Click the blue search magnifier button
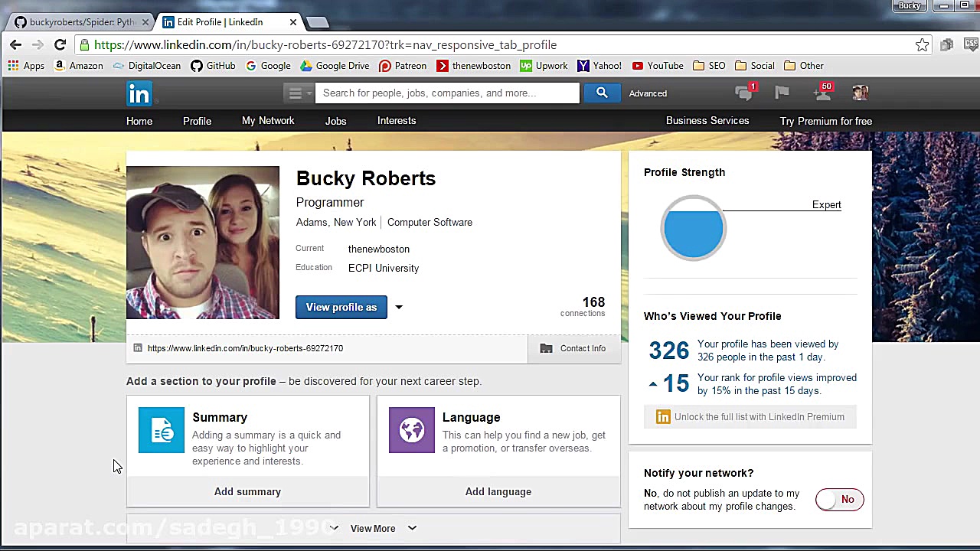Screen dimensions: 980x551 coord(602,93)
